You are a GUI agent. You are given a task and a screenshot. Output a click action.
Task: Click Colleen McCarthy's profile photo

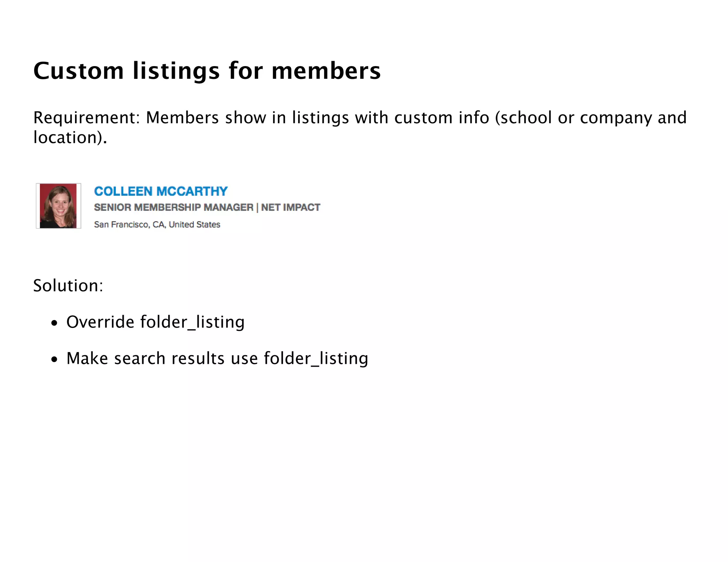58,206
